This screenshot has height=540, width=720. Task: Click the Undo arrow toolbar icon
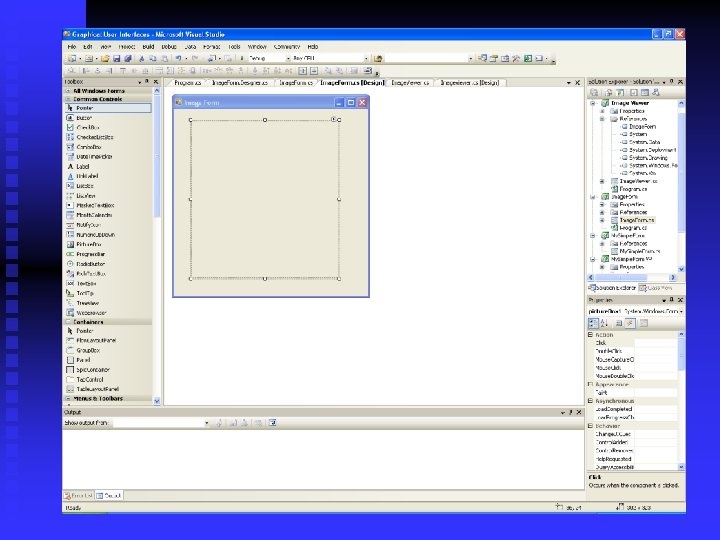[178, 59]
